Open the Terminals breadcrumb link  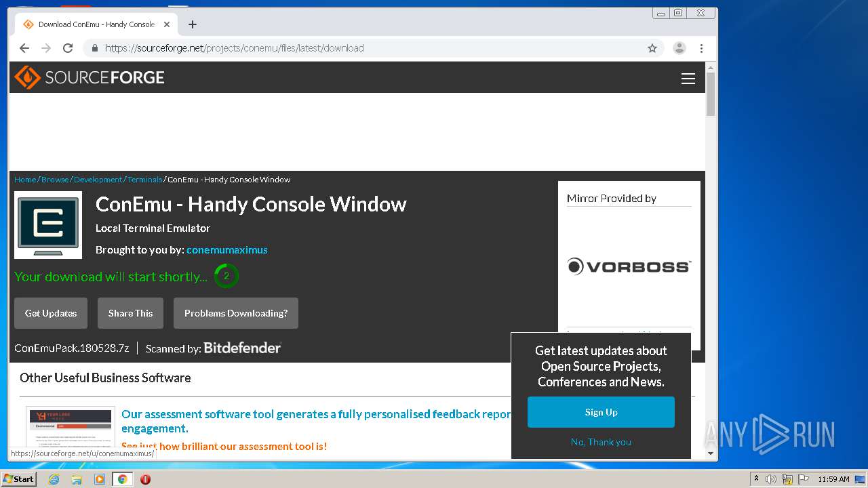144,180
